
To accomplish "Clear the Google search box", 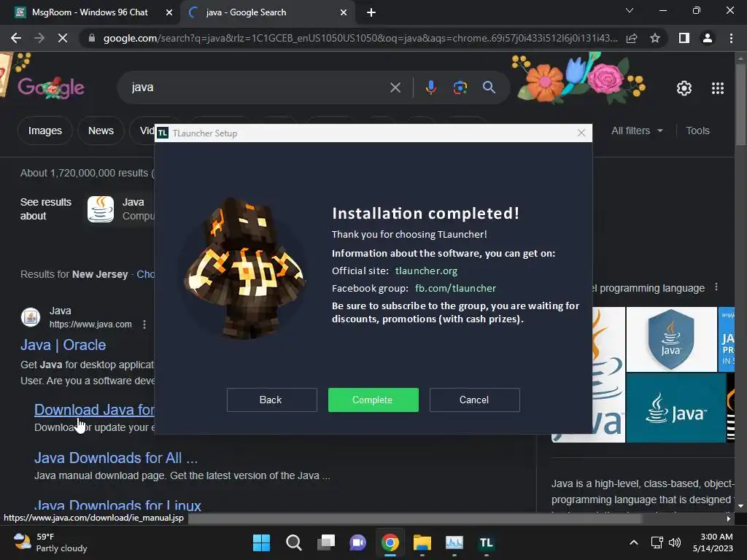I will [x=395, y=87].
